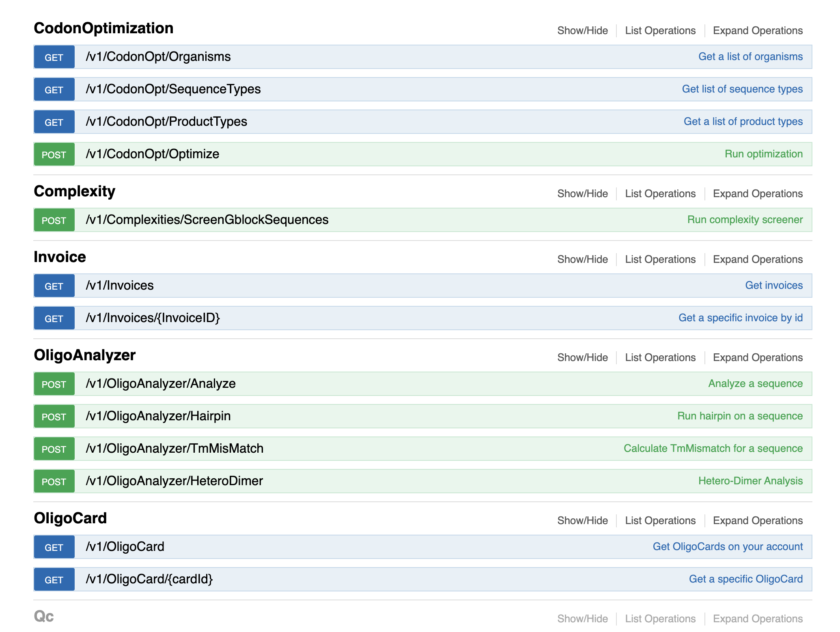This screenshot has width=840, height=632.
Task: Click Expand Operations for CodonOptimization
Action: point(758,30)
